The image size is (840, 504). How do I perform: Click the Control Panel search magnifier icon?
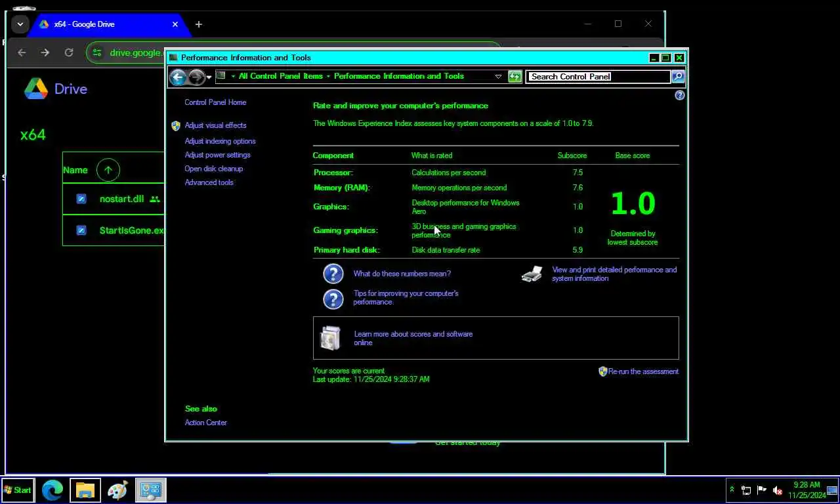coord(678,76)
